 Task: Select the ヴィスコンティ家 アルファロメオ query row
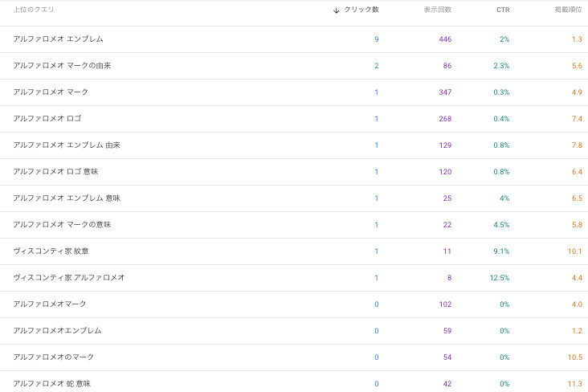[x=68, y=278]
